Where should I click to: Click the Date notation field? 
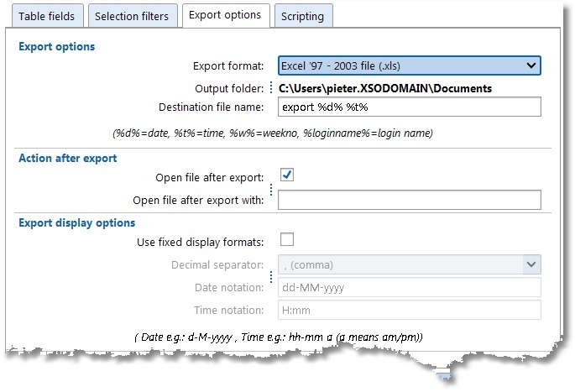pyautogui.click(x=409, y=287)
